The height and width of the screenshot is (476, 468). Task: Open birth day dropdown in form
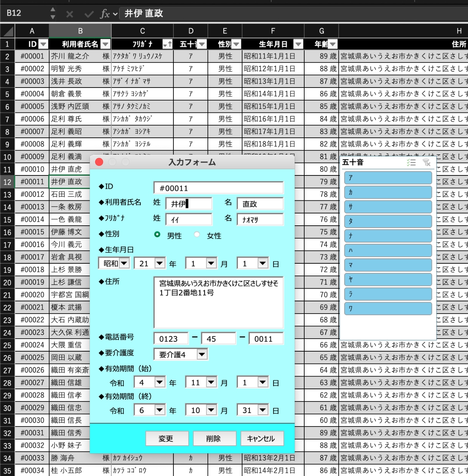[x=263, y=263]
